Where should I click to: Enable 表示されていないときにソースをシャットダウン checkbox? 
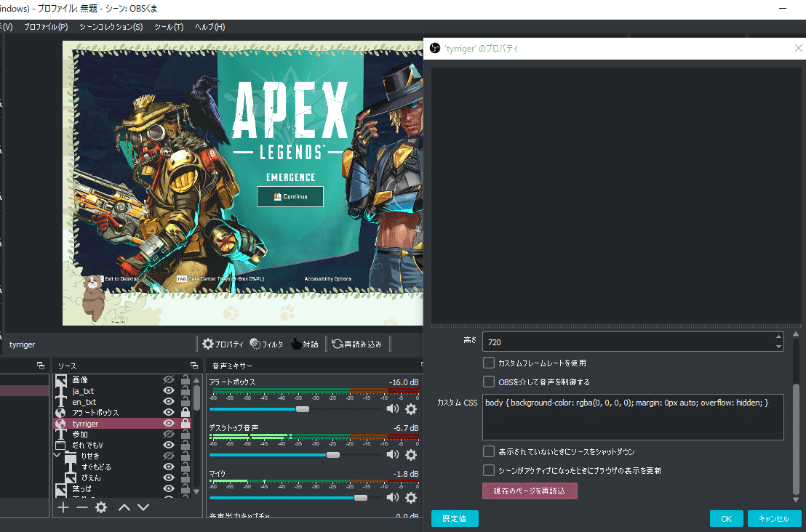coord(489,451)
